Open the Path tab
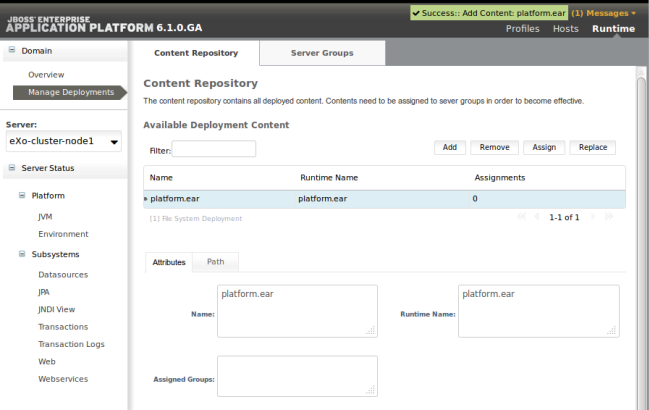 point(216,262)
